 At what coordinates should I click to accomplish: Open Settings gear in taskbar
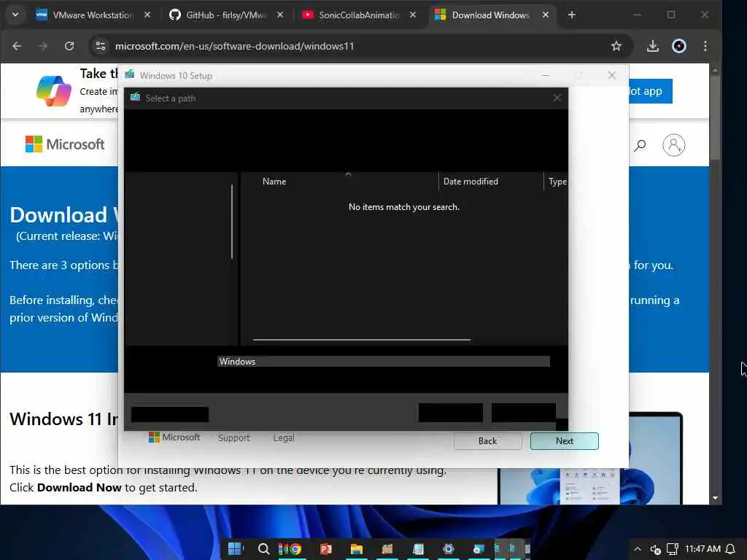449,549
